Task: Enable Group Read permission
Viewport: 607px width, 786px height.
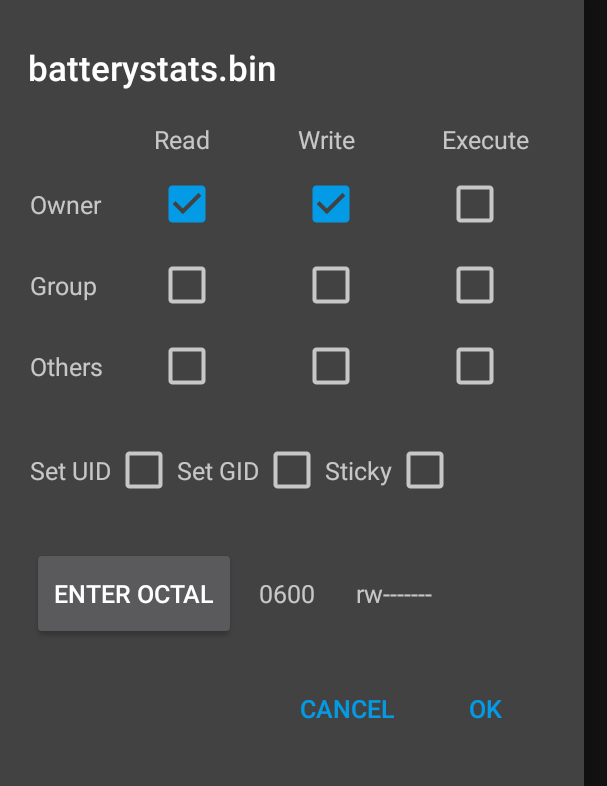Action: click(x=187, y=285)
